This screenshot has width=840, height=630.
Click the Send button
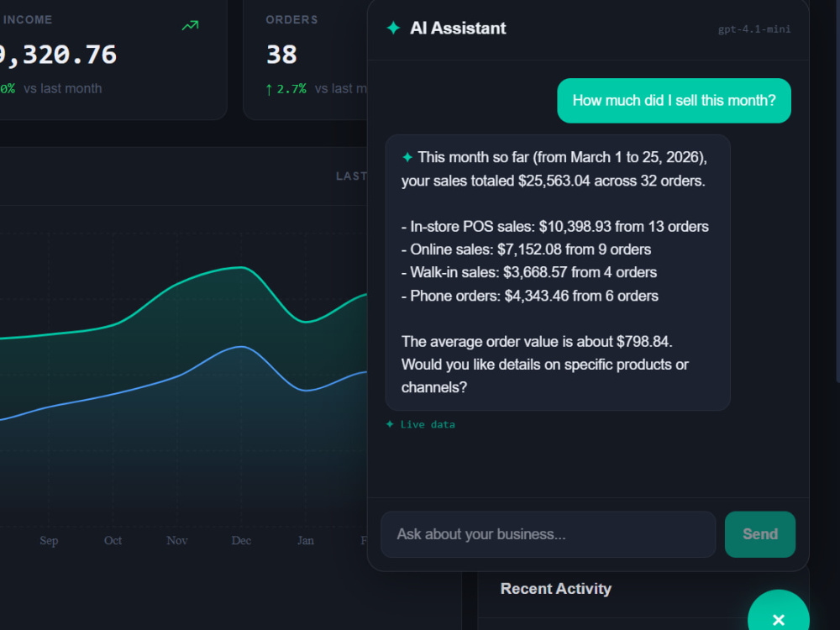[x=759, y=534]
